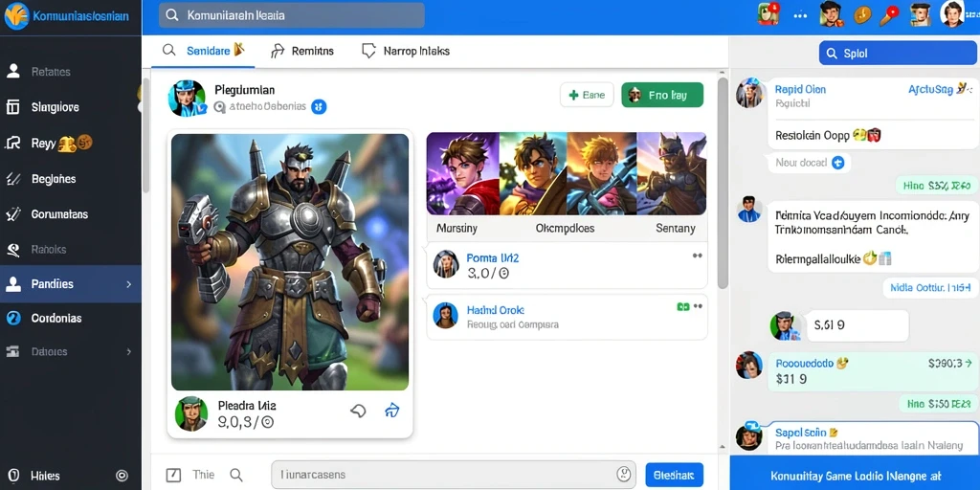Toggle the square checkbox icon by Thie
Screen dimensions: 980x490
[173, 475]
